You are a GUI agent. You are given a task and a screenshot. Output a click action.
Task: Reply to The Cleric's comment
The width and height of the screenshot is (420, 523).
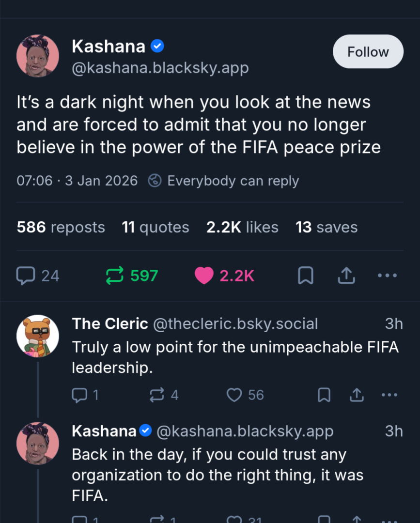(78, 395)
